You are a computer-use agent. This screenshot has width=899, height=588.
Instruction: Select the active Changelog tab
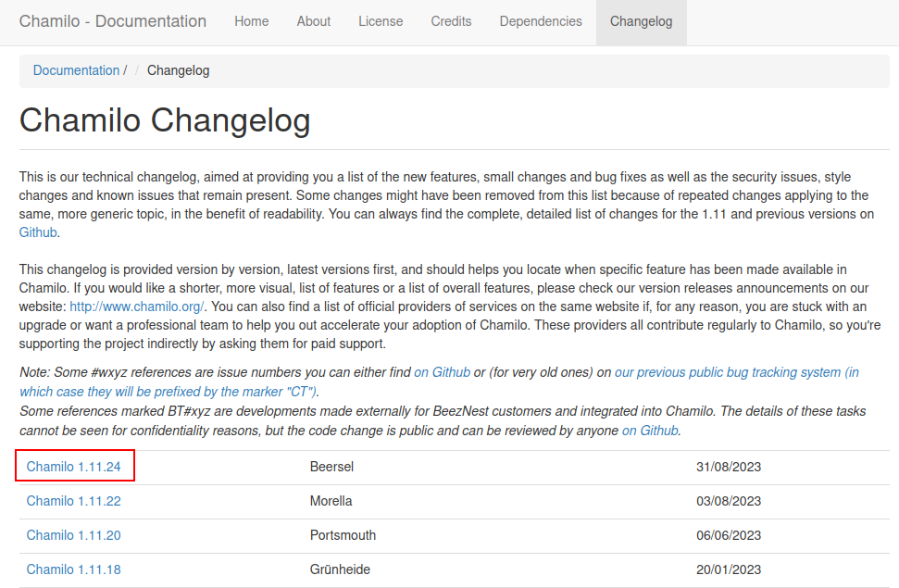[x=641, y=21]
